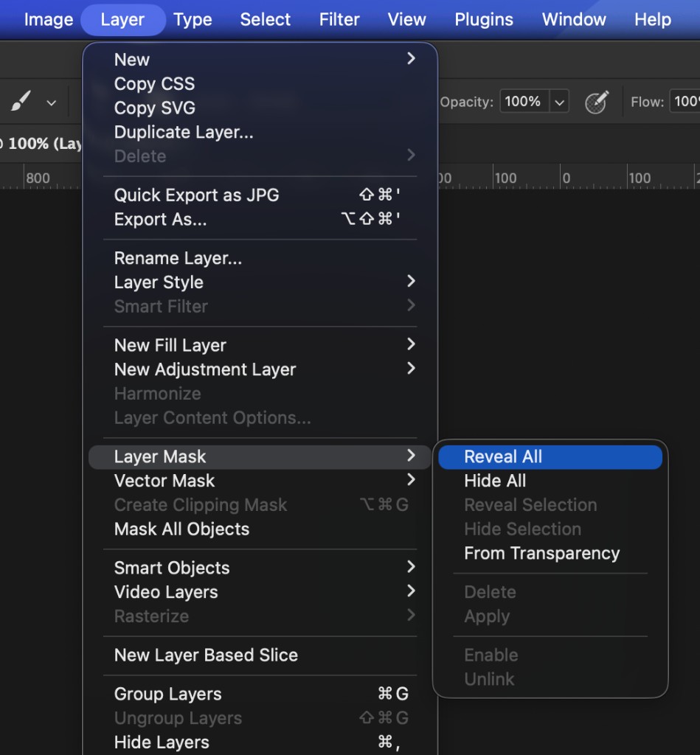This screenshot has height=755, width=700.
Task: Open the View menu
Action: (x=406, y=20)
